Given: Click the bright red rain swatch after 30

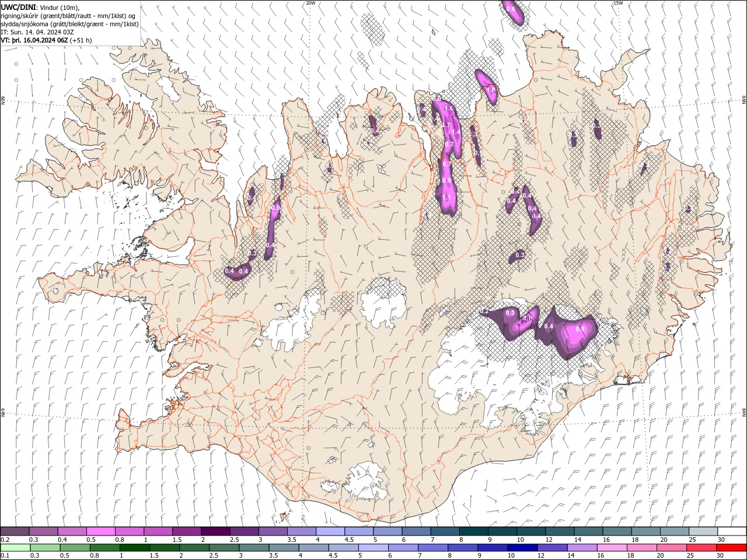Looking at the screenshot, I should point(731,548).
